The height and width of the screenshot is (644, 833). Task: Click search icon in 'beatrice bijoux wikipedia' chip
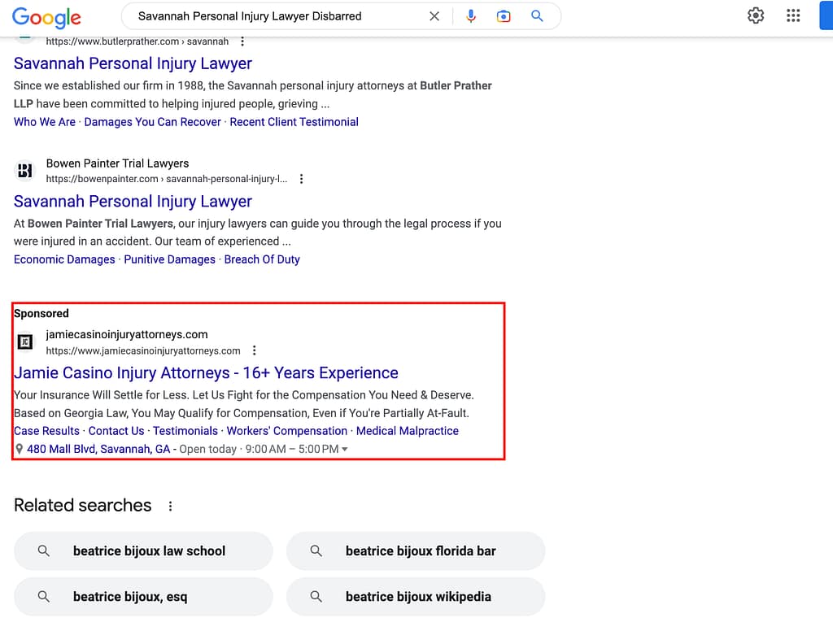(316, 597)
